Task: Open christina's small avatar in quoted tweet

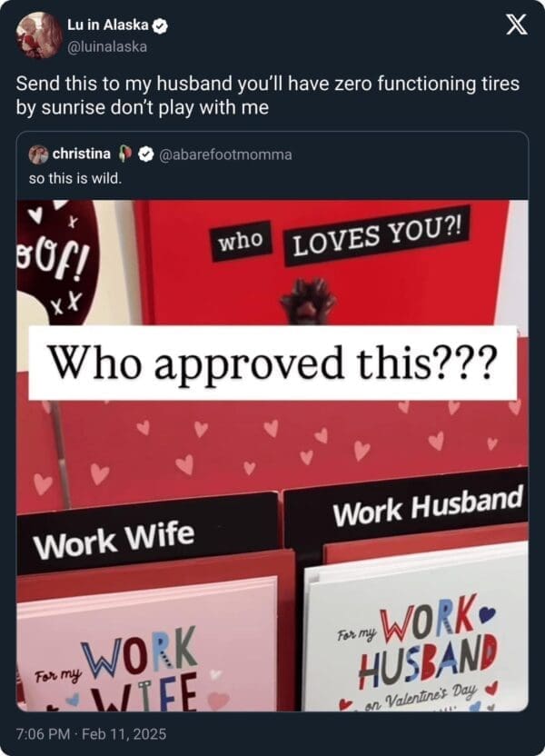Action: tap(38, 154)
